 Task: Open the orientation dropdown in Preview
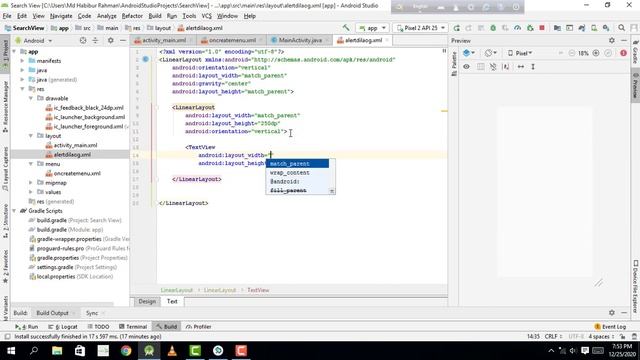491,53
